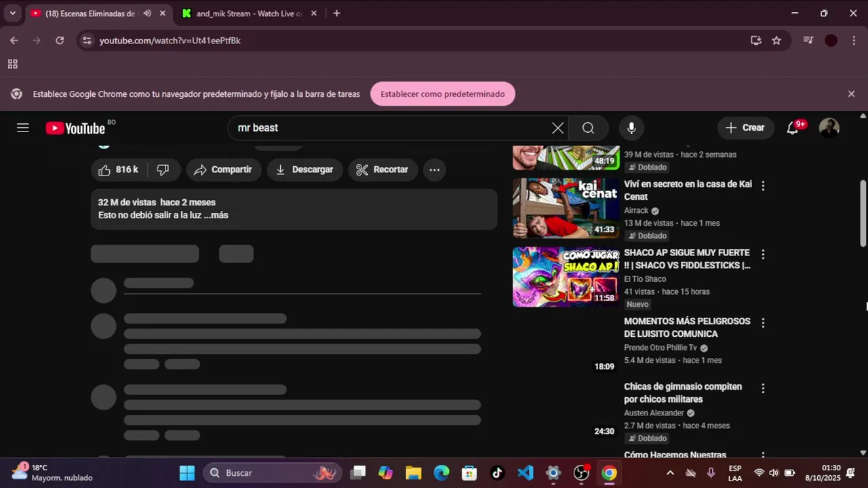The height and width of the screenshot is (488, 868).
Task: Open the Kai Cenat 41:33 thumbnail
Action: click(x=566, y=208)
